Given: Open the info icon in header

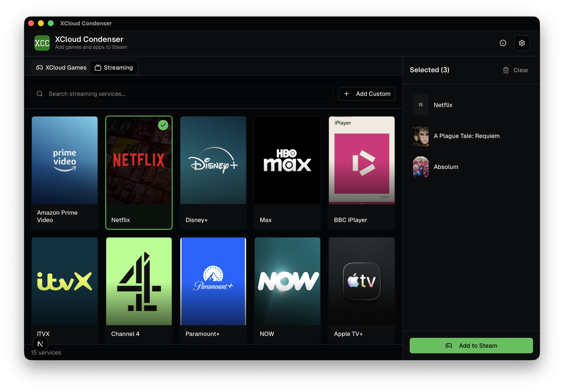Looking at the screenshot, I should point(503,43).
